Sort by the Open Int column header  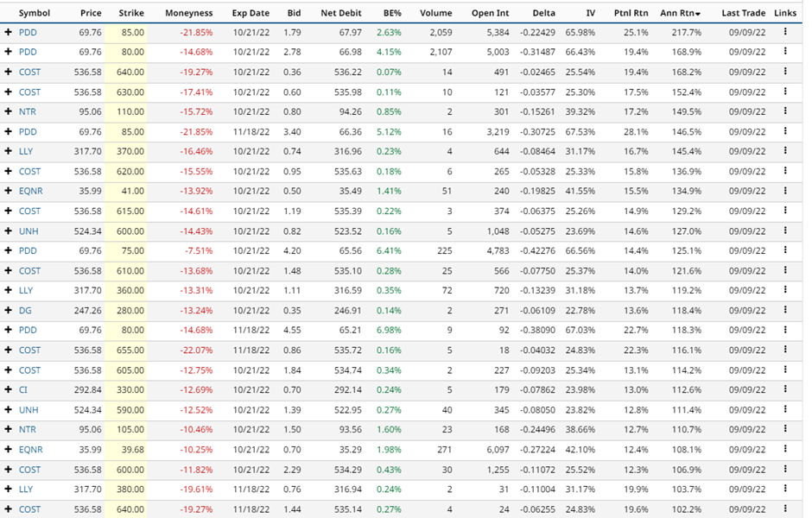(489, 14)
